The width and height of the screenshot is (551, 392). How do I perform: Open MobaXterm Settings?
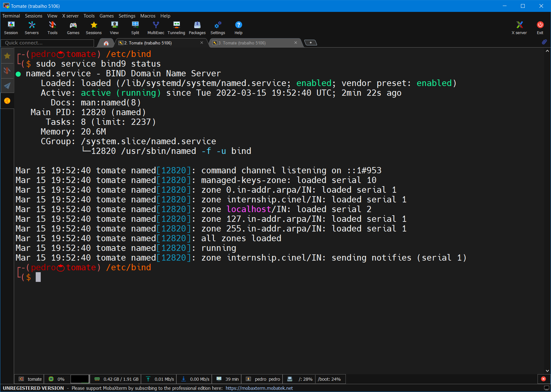click(x=218, y=27)
